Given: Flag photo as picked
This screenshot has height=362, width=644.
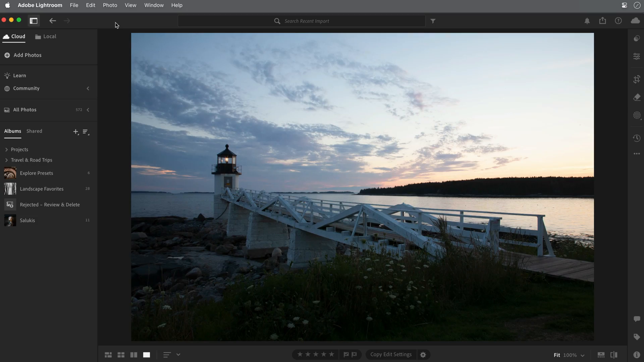Looking at the screenshot, I should click(x=346, y=354).
